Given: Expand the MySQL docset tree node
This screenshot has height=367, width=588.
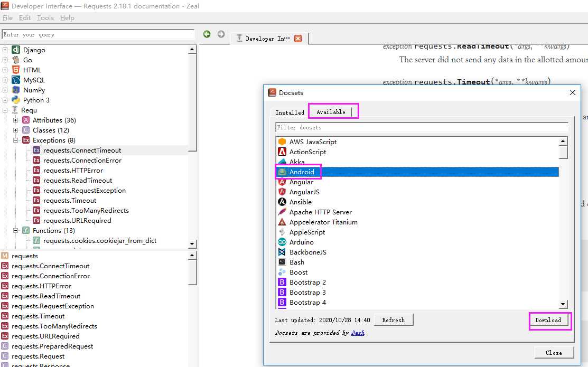Looking at the screenshot, I should tap(5, 80).
